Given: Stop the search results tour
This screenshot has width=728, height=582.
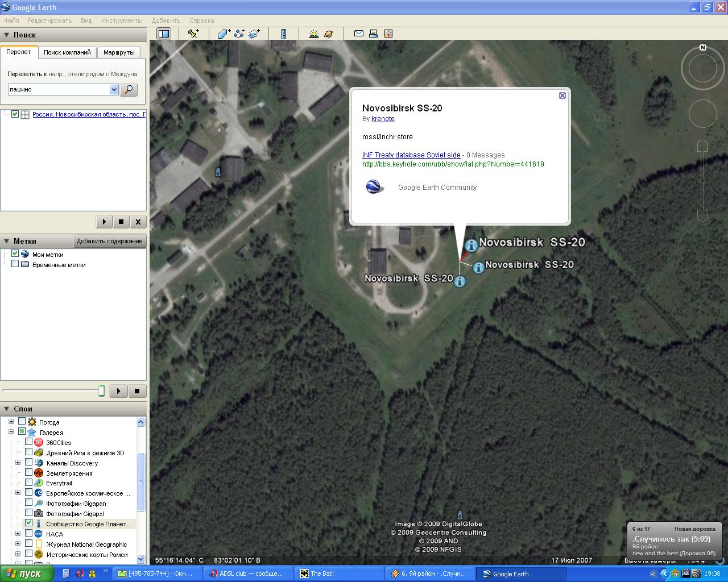Looking at the screenshot, I should click(121, 222).
